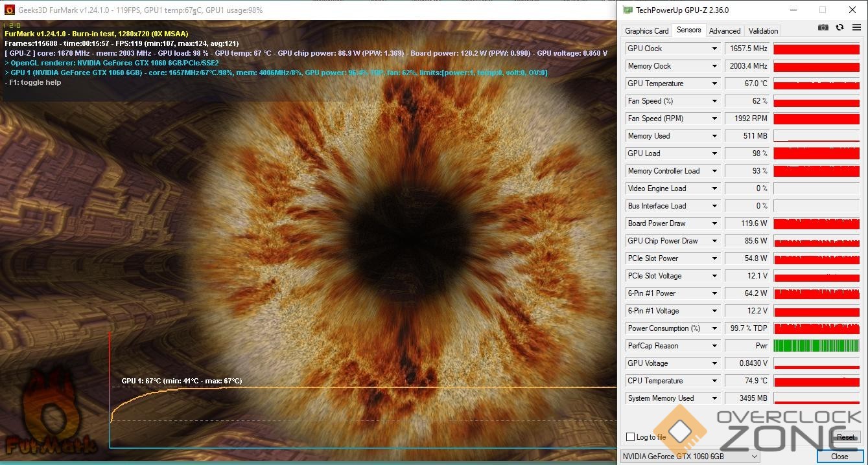The height and width of the screenshot is (465, 868).
Task: Click the GPU-Z screenshot camera icon
Action: (x=823, y=28)
